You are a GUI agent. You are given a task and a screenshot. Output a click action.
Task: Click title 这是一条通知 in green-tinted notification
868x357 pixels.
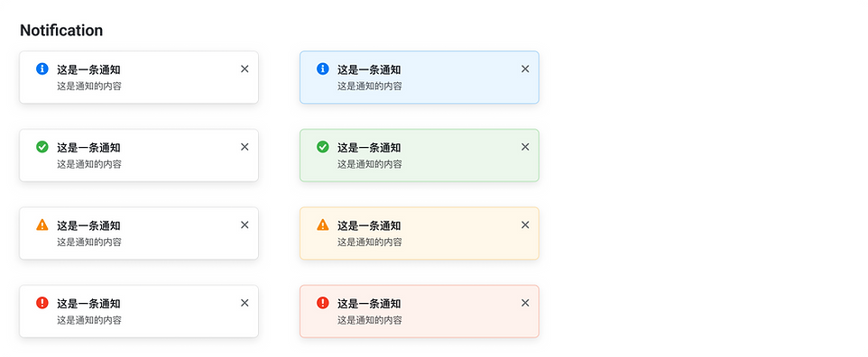pyautogui.click(x=369, y=148)
